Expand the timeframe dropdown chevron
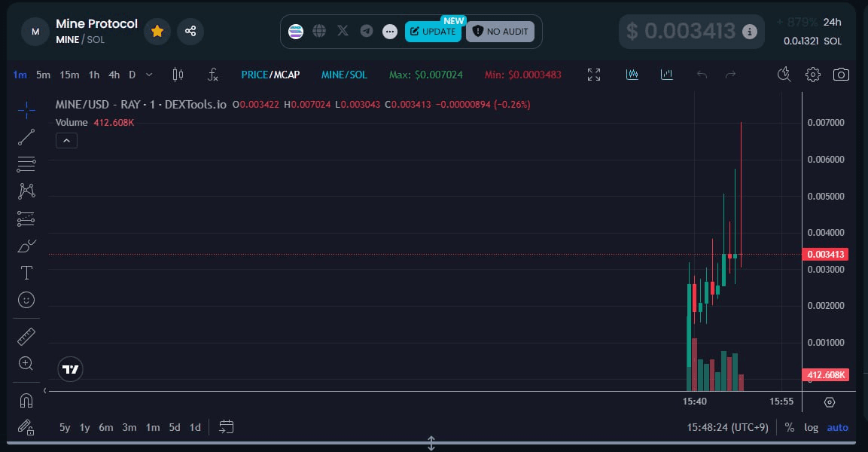 point(149,75)
